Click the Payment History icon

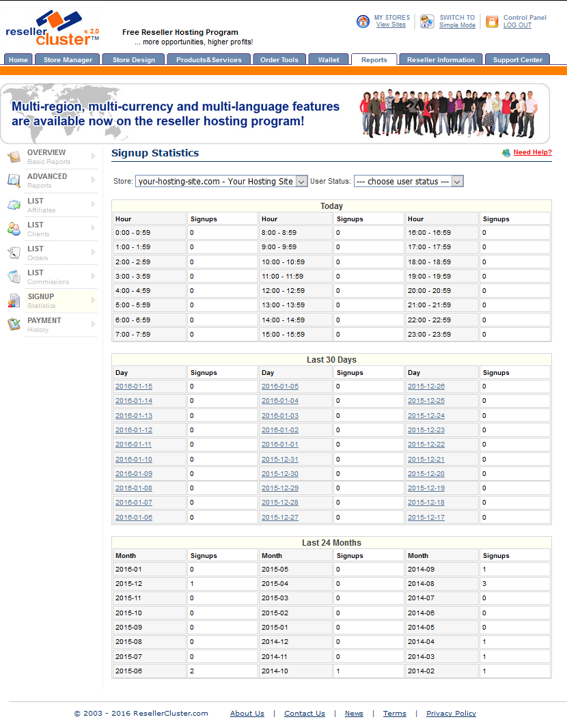pyautogui.click(x=14, y=324)
